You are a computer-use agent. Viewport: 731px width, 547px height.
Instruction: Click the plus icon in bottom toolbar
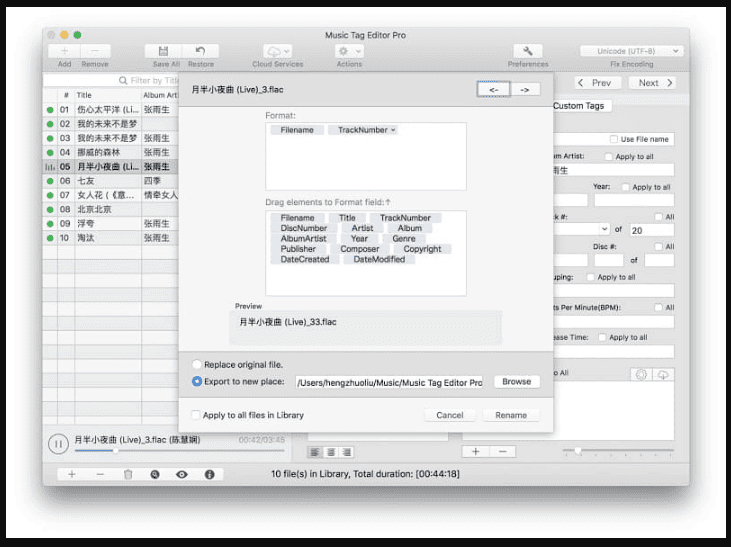[72, 474]
